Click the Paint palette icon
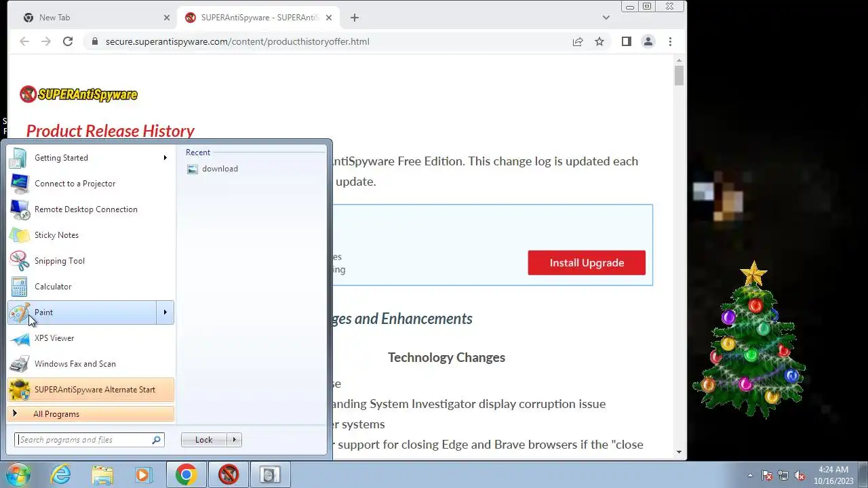 [20, 312]
